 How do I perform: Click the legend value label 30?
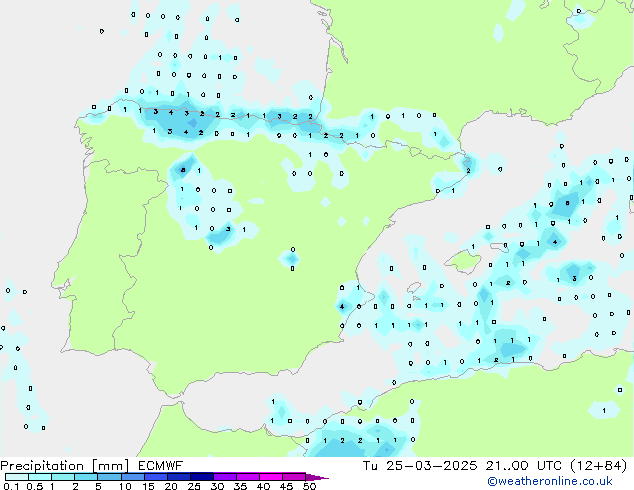(x=217, y=486)
